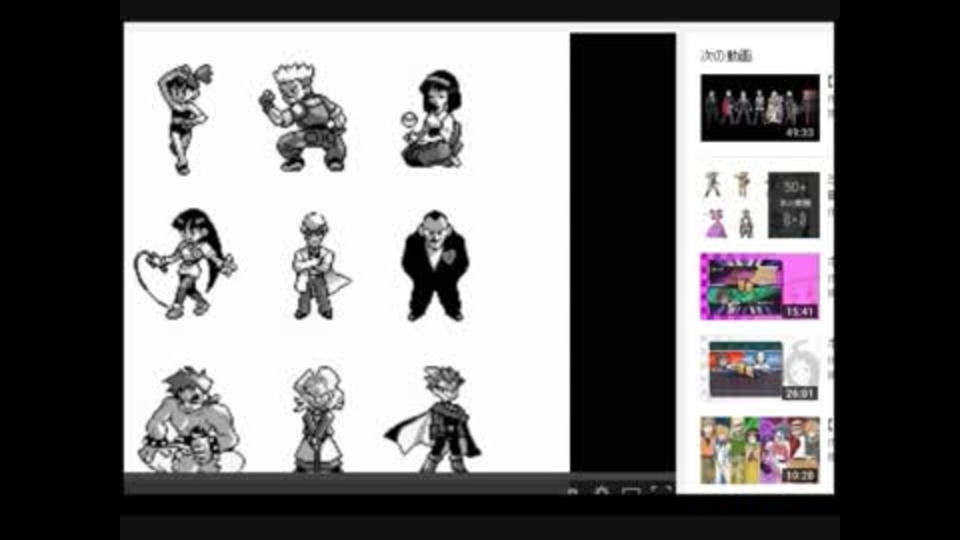Switch the player to theater mode
The height and width of the screenshot is (540, 960).
tap(631, 491)
